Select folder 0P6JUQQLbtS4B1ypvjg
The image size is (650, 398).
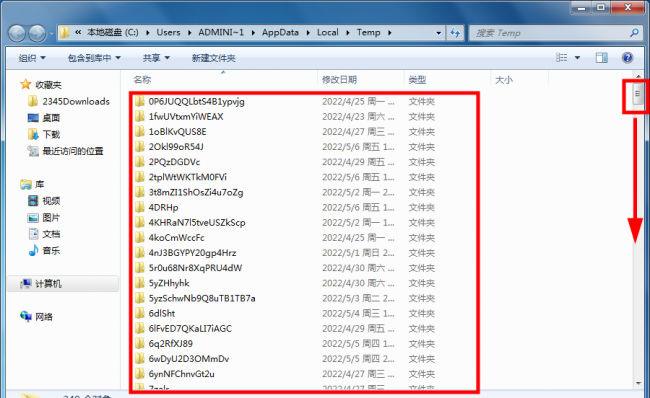coord(196,102)
